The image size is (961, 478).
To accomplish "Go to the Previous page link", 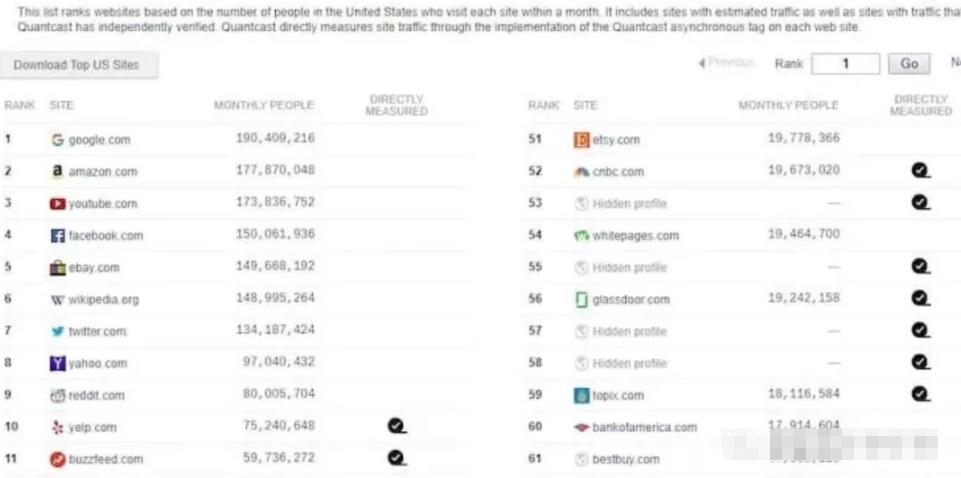I will point(727,63).
